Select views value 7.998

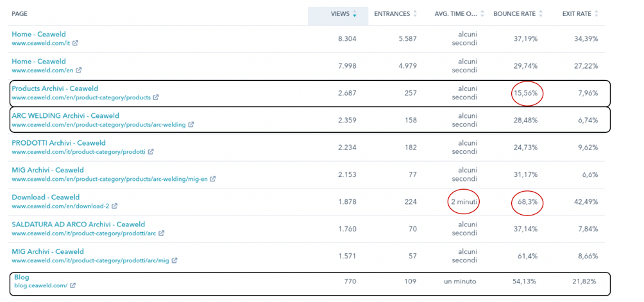tap(347, 65)
